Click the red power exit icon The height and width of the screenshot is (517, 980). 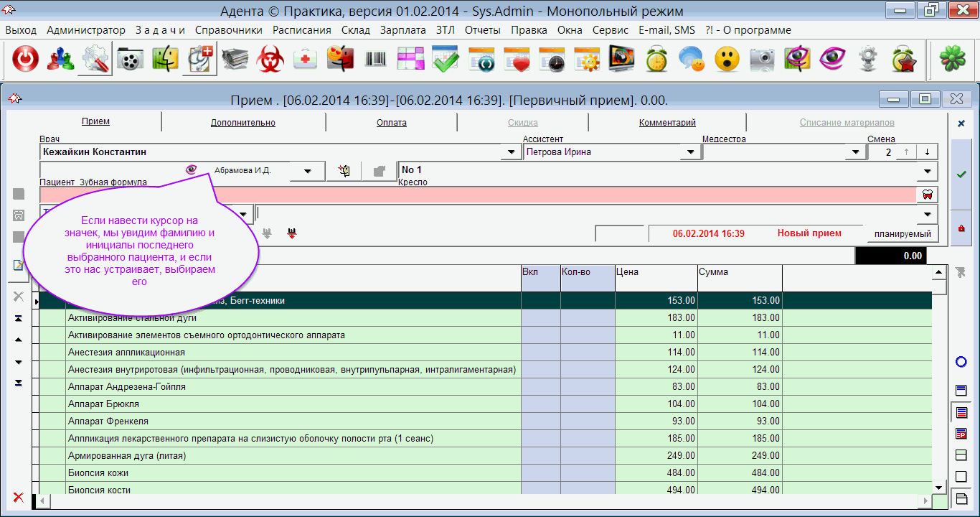pos(25,60)
